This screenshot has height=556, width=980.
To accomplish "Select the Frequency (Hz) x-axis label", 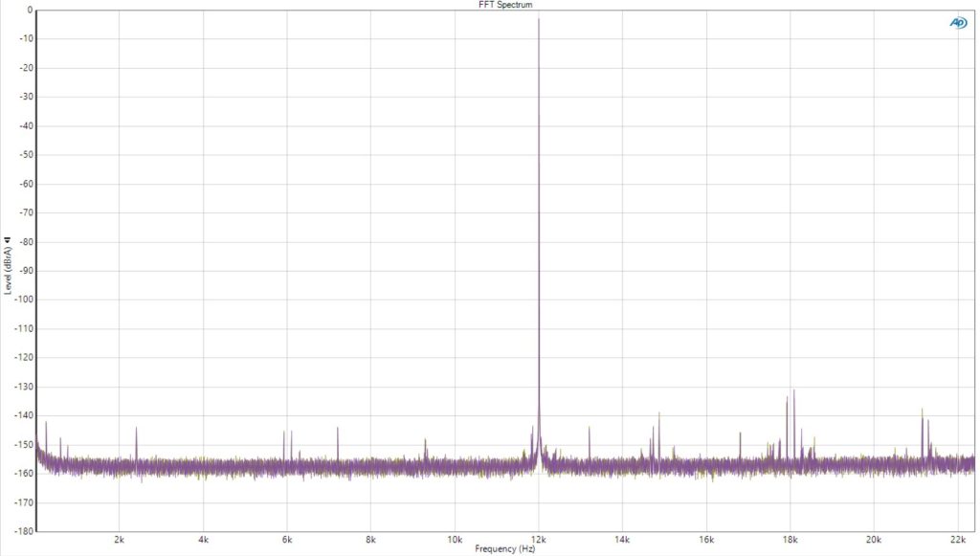I will point(505,548).
